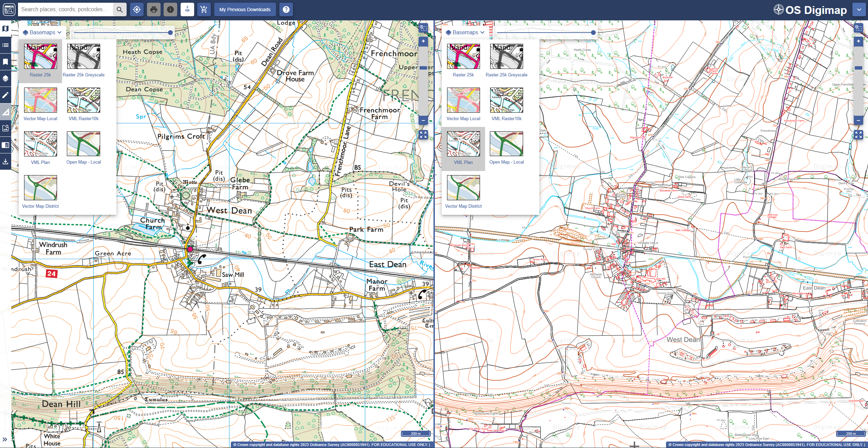This screenshot has height=448, width=868.
Task: Activate left map zoom-to-box tool
Action: 423,28
